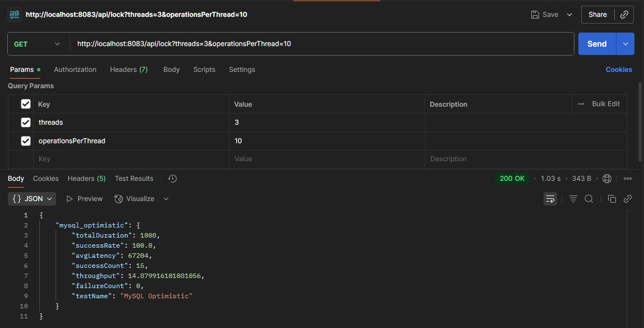Screen dimensions: 644x328
Task: Open the Send button dropdown arrow
Action: point(625,44)
